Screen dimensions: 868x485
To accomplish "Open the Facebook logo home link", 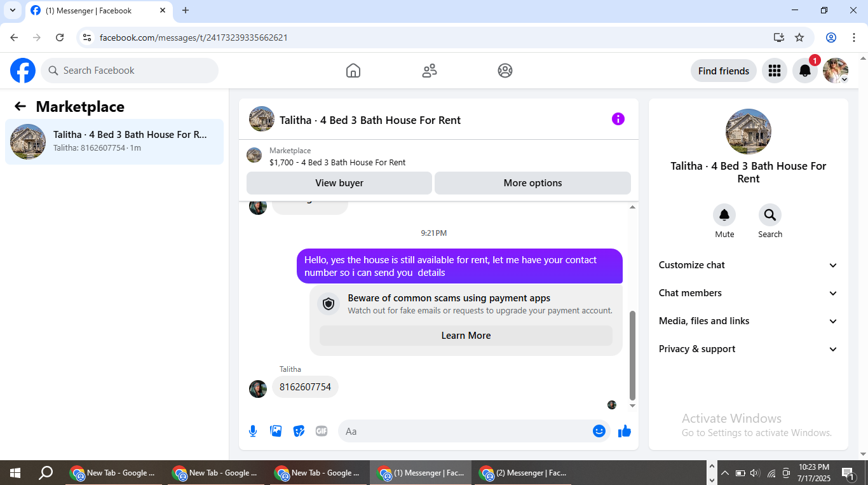I will pos(23,71).
